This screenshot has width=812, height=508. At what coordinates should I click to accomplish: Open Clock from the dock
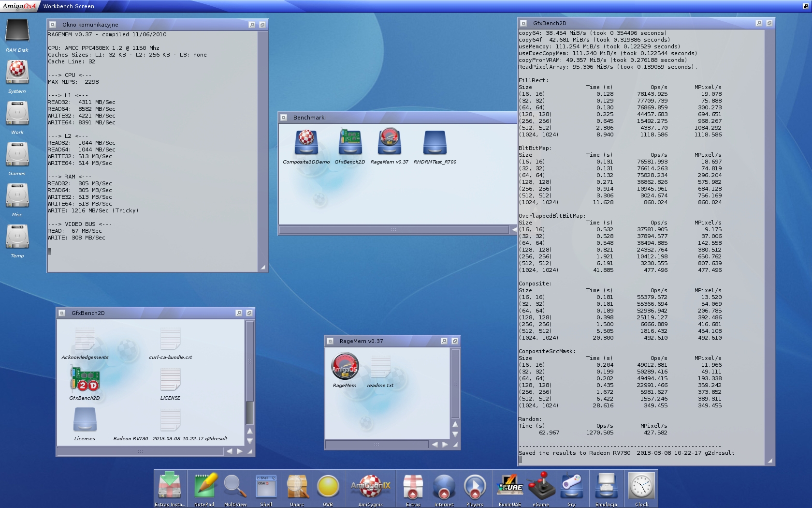tap(641, 486)
